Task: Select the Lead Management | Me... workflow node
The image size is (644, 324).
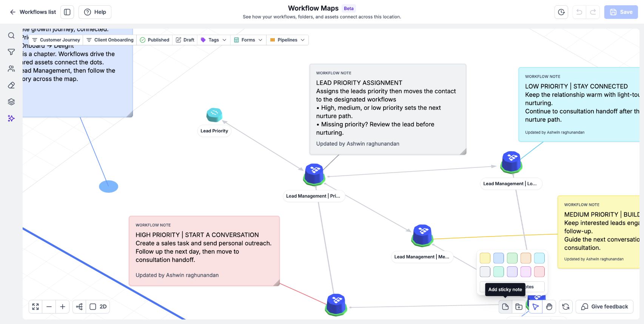Action: click(x=422, y=235)
